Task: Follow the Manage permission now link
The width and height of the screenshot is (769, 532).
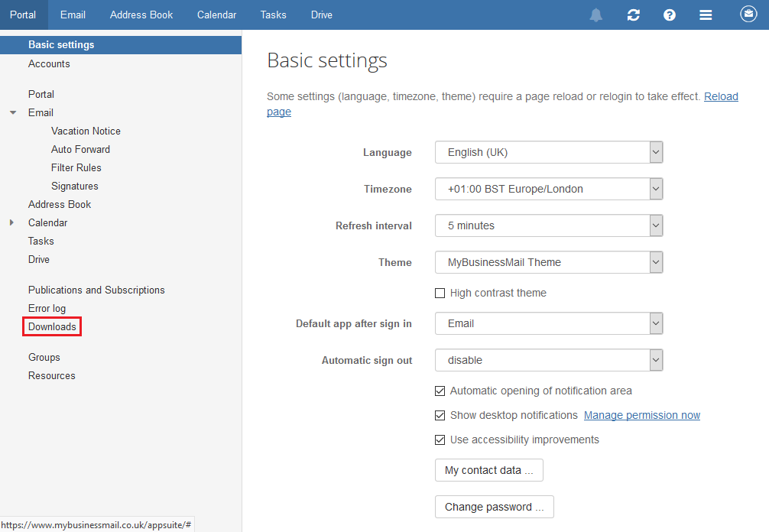Action: (642, 416)
